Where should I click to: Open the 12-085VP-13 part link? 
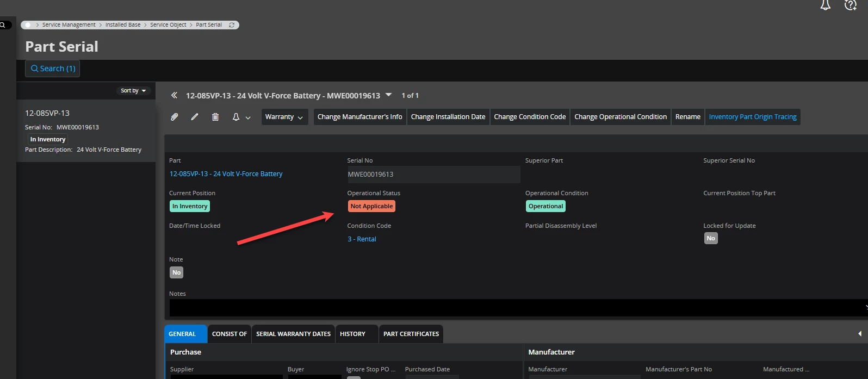pos(226,174)
